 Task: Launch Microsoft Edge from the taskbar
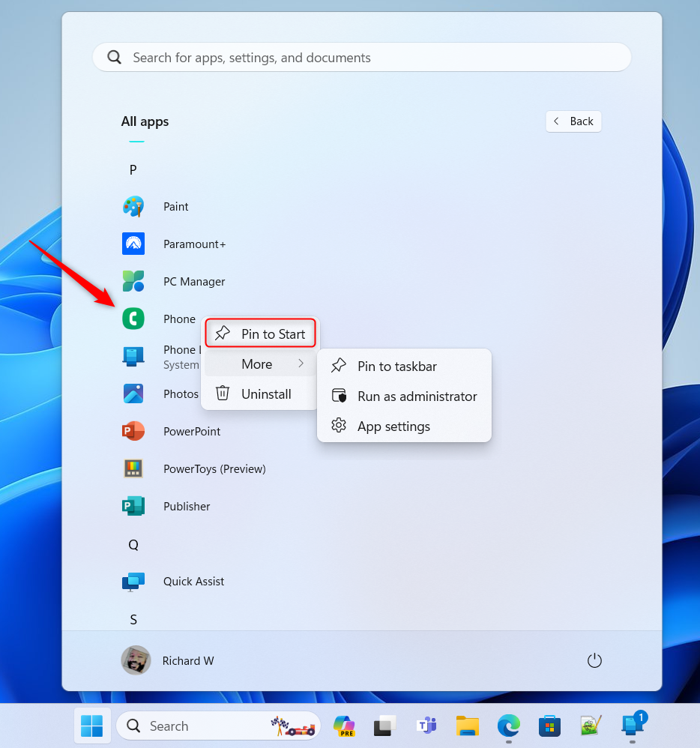pos(509,726)
